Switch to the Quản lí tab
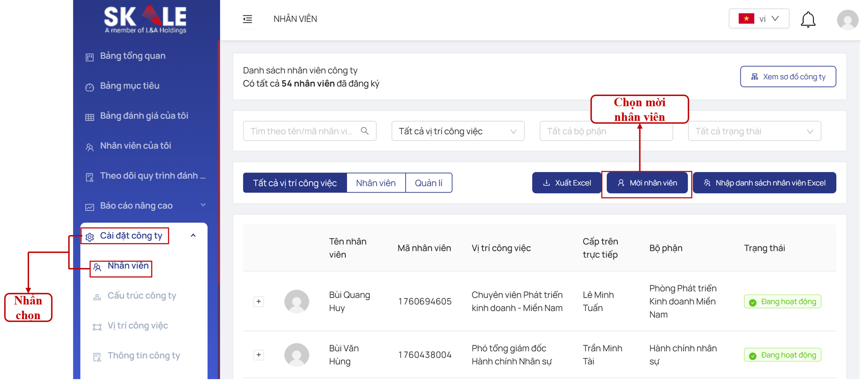 tap(428, 183)
